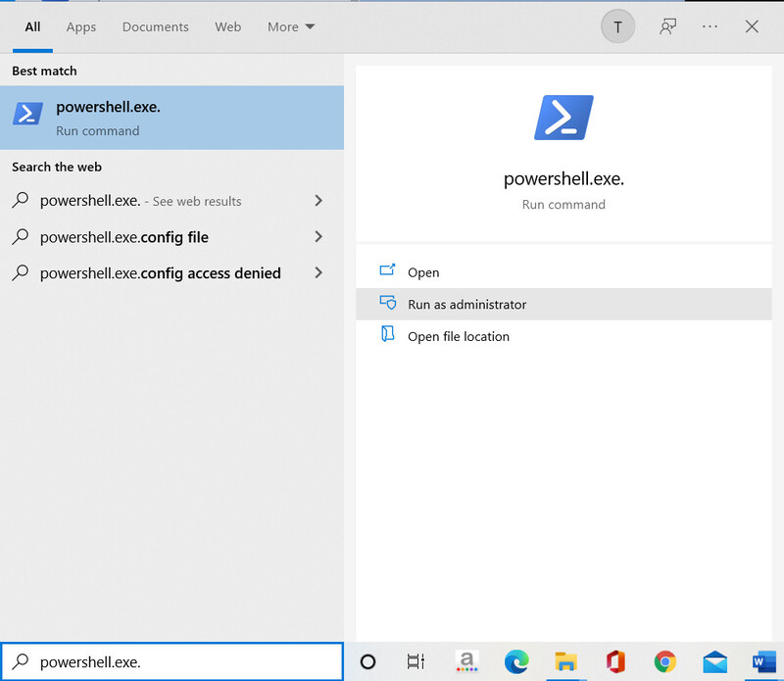
Task: Select the powershell.exe best match result
Action: [172, 118]
